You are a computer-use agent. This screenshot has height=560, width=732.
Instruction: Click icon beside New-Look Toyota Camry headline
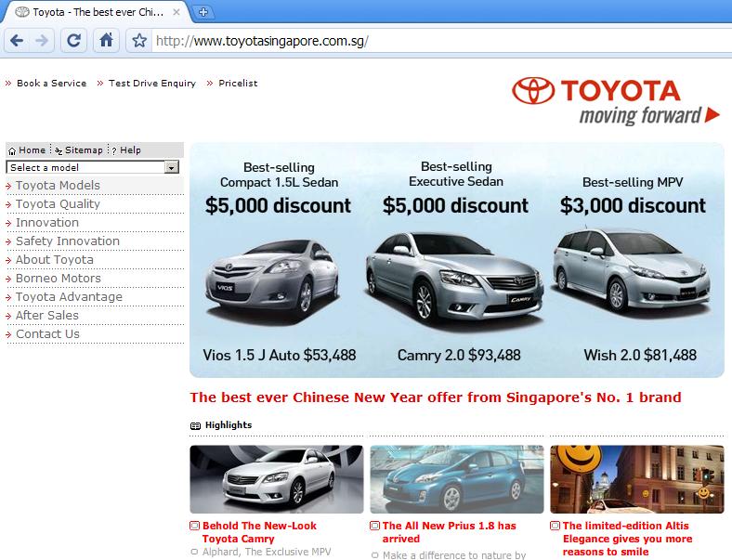[x=195, y=526]
